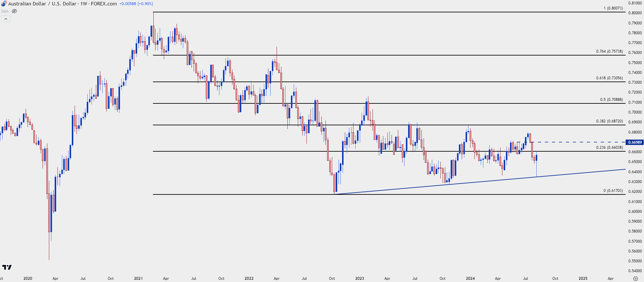The height and width of the screenshot is (282, 644).
Task: Select the SMA indicator label
Action: click(5, 11)
